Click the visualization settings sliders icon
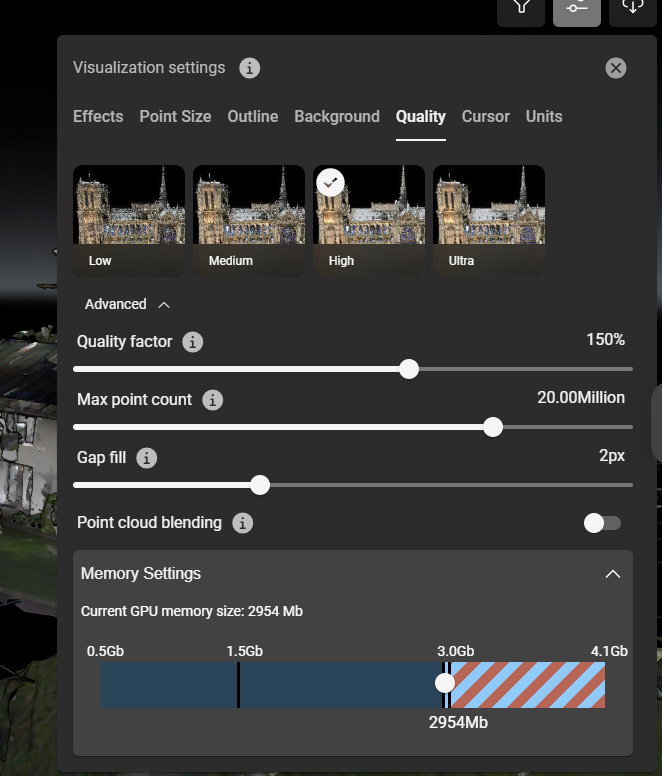 click(577, 7)
